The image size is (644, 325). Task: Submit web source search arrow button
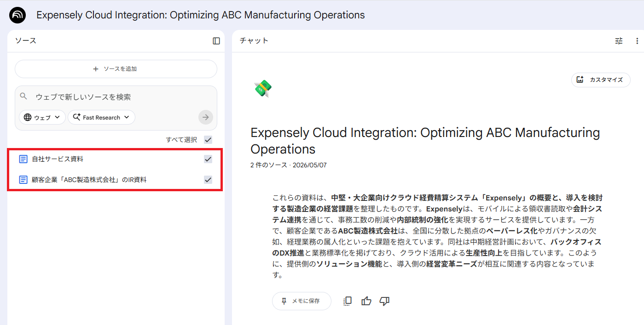pyautogui.click(x=206, y=117)
